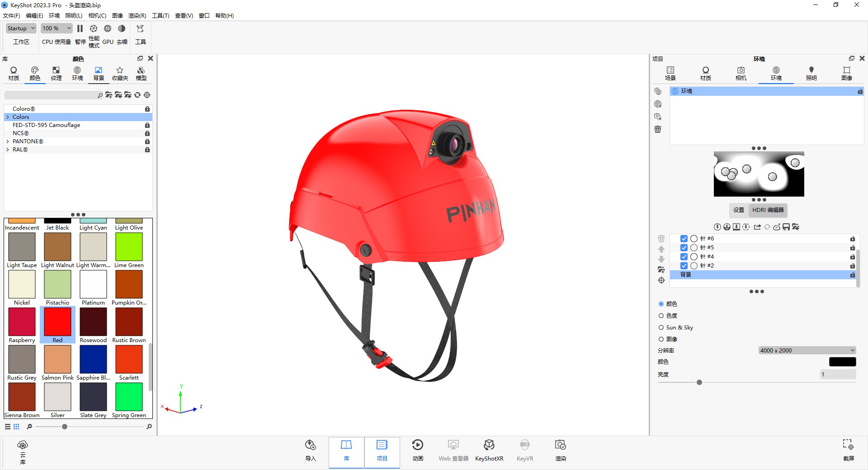Viewport: 868px width, 470px height.
Task: Click the HDRI environment preview thumbnail
Action: [759, 174]
